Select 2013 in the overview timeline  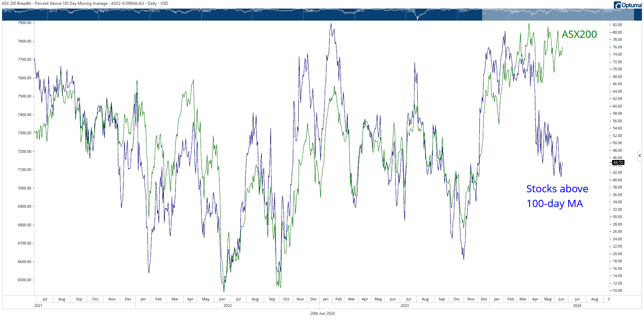53,11
